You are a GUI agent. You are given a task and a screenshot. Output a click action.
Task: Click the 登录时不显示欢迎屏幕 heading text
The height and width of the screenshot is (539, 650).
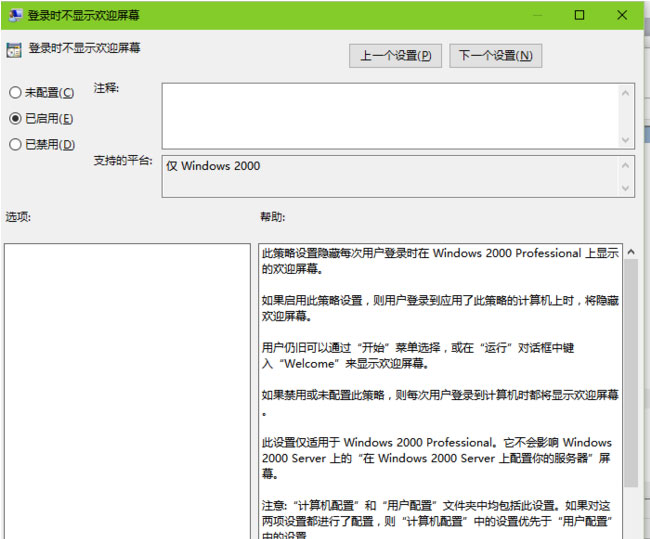(x=85, y=48)
